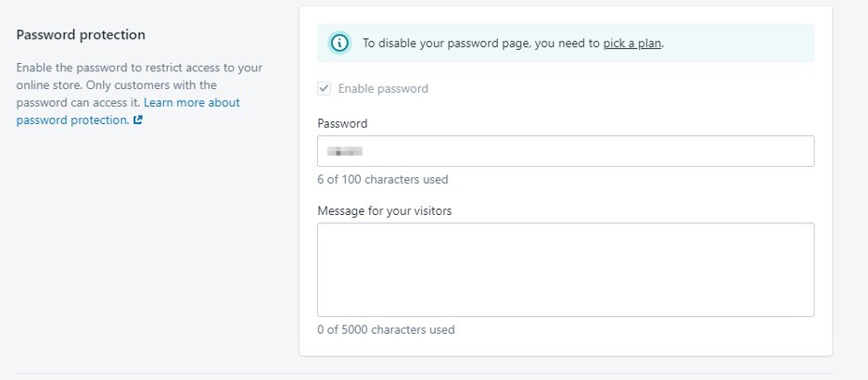Viewport: 868px width, 380px height.
Task: Select the 'Enable password' checkbox label
Action: click(383, 88)
